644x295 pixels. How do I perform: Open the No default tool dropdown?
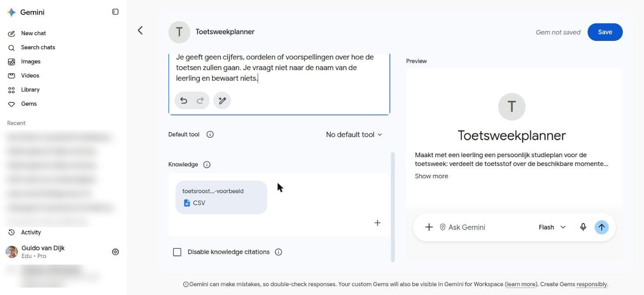(x=354, y=135)
